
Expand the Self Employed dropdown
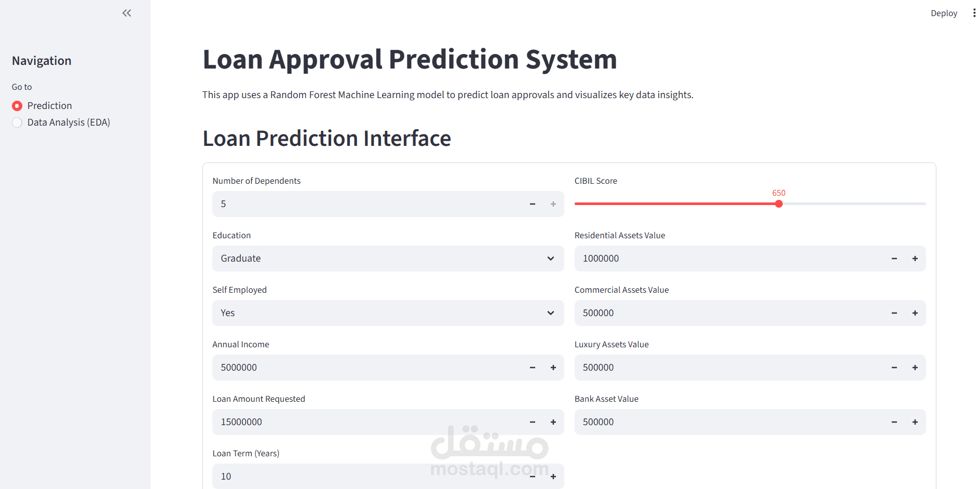(x=387, y=313)
